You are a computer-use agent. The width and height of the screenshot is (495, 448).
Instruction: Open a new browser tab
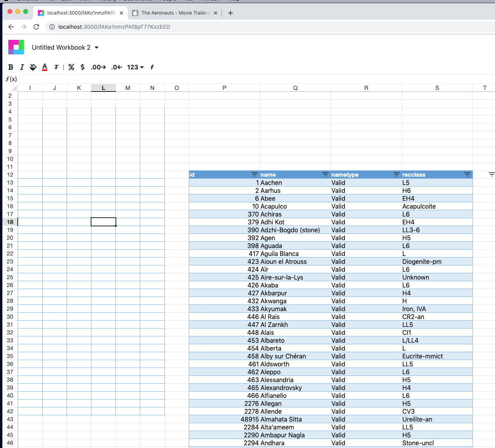(x=231, y=13)
